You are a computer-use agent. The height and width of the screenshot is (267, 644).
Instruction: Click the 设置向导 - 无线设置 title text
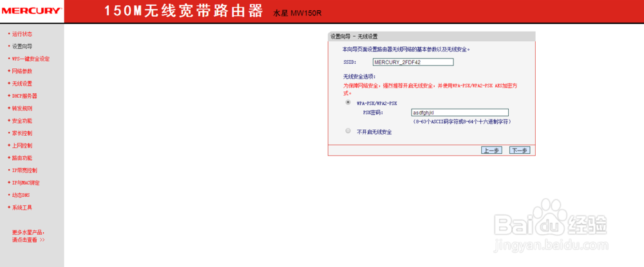(354, 37)
